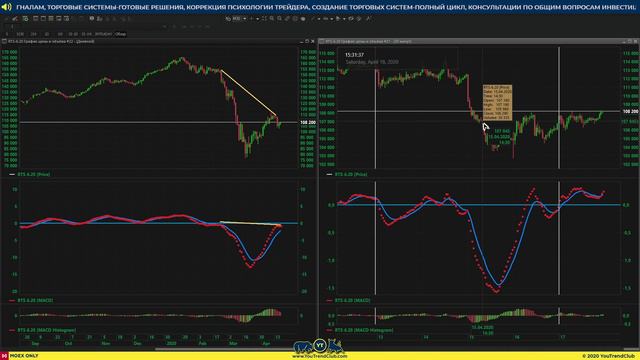Click the speaker icon in the top banner

pos(7,7)
